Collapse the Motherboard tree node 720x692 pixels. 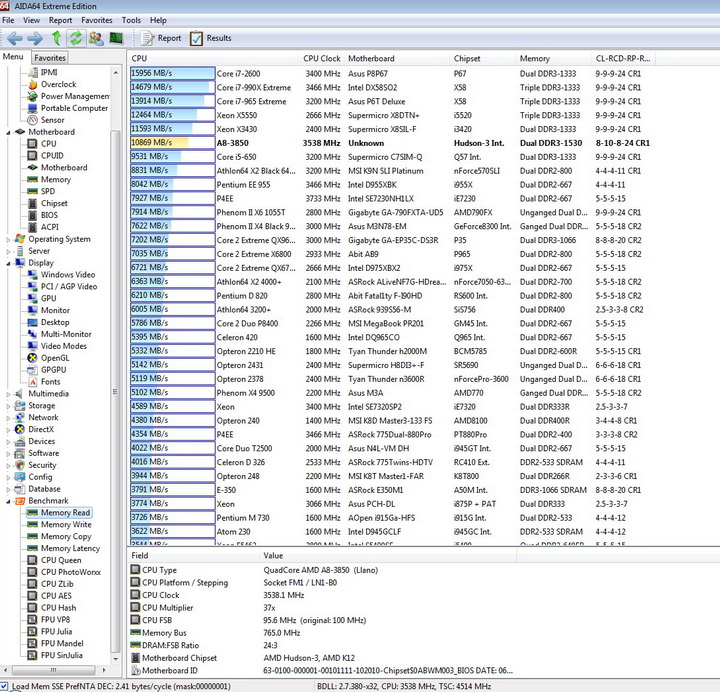tap(8, 133)
